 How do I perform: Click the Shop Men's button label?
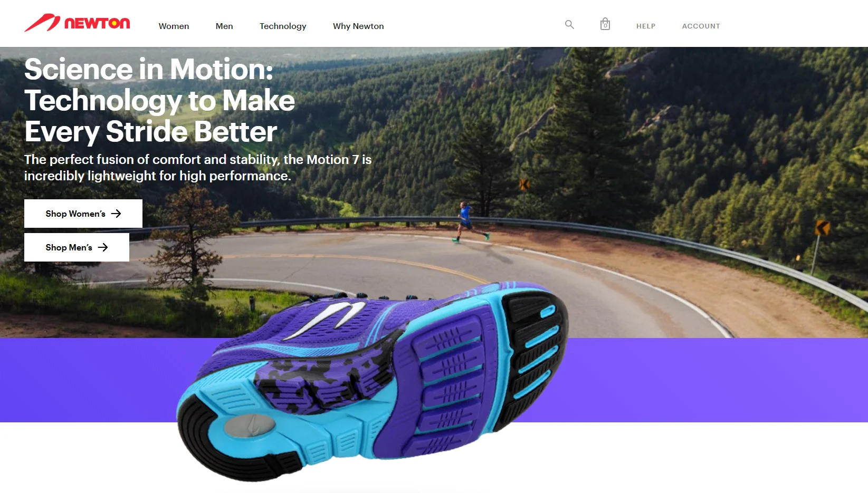pos(69,247)
